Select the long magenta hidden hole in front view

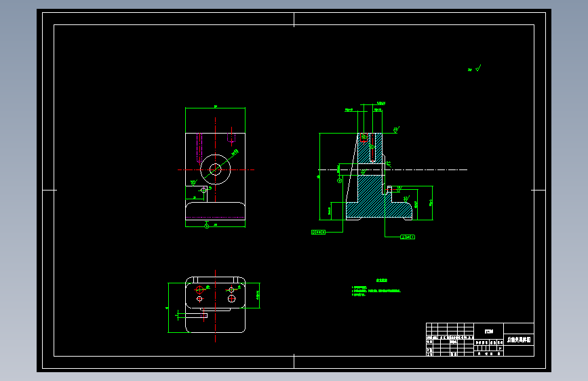(199, 148)
